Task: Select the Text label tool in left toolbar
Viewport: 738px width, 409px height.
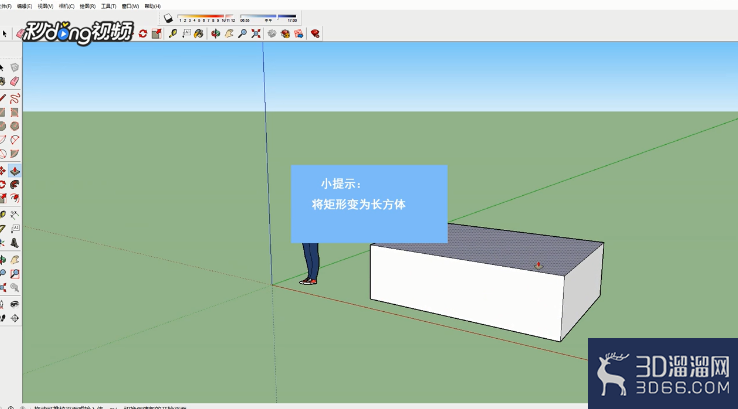Action: pyautogui.click(x=15, y=229)
